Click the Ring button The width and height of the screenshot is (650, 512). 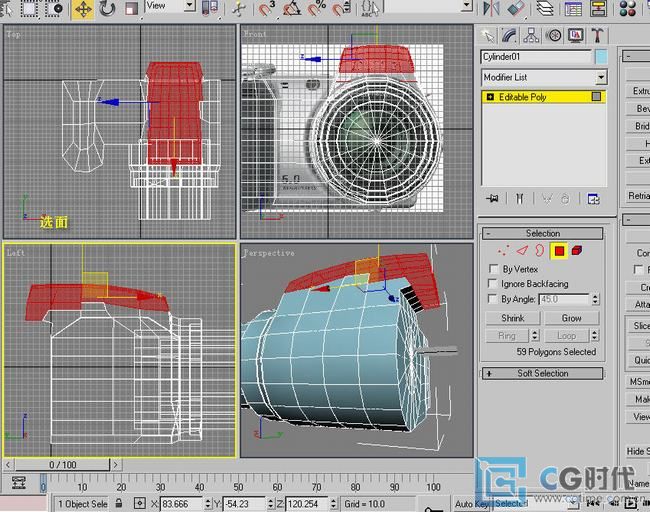pyautogui.click(x=507, y=335)
